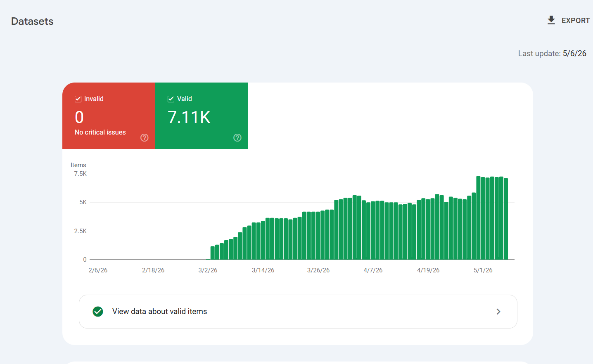This screenshot has height=364, width=593.
Task: Select the red Invalid 0 tab
Action: tap(109, 116)
